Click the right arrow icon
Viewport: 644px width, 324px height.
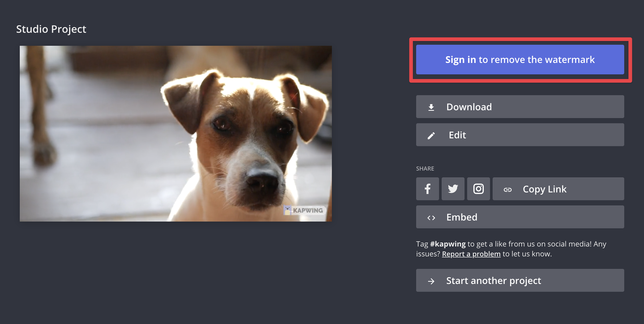pyautogui.click(x=431, y=281)
